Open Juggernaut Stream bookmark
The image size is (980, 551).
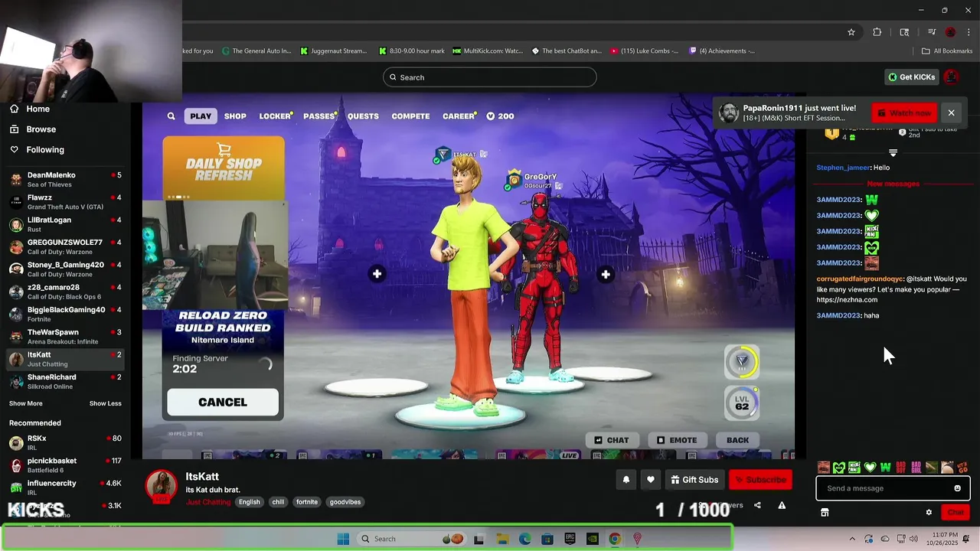tap(334, 51)
